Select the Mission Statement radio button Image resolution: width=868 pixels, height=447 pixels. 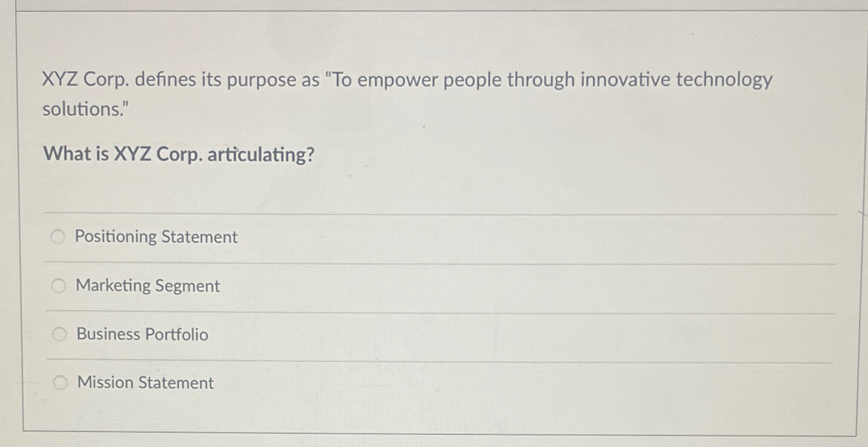click(x=60, y=382)
